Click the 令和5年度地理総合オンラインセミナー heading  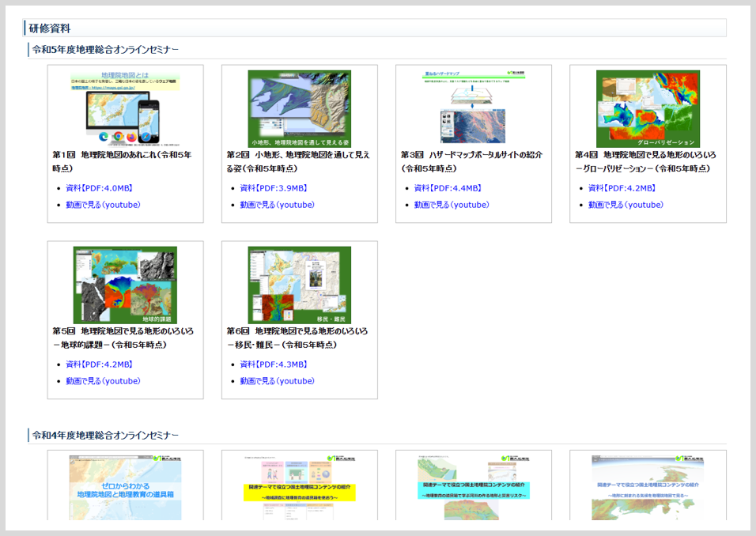[106, 50]
